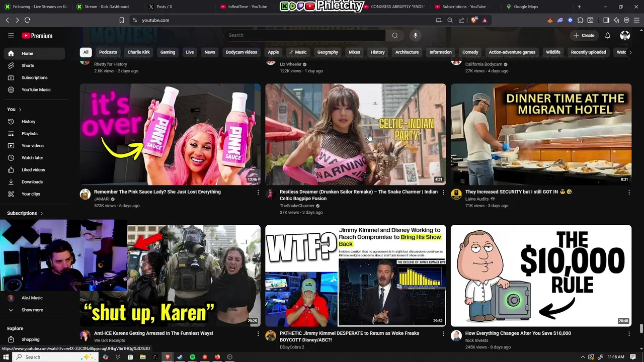The height and width of the screenshot is (362, 644).
Task: Select the Bodycam videos filter chip
Action: (242, 52)
